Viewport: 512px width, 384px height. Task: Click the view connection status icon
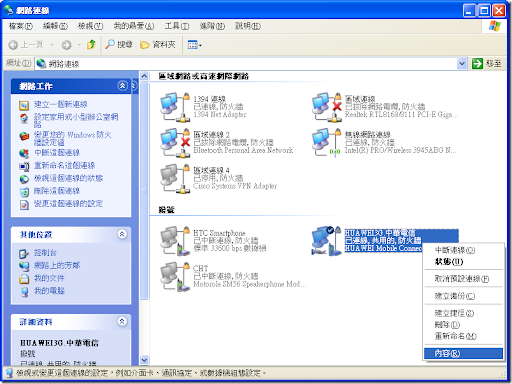[24, 179]
